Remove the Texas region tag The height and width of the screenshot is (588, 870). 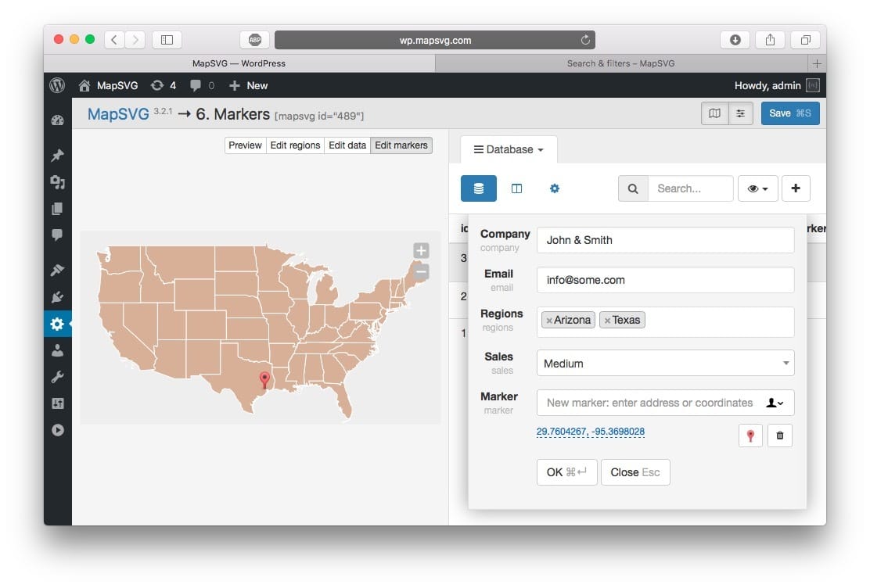tap(607, 321)
